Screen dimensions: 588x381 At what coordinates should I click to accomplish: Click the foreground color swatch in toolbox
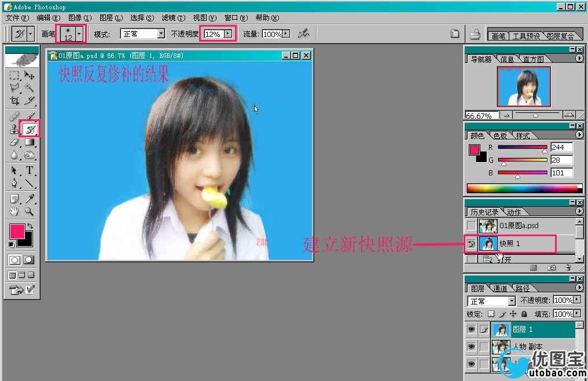click(x=17, y=232)
